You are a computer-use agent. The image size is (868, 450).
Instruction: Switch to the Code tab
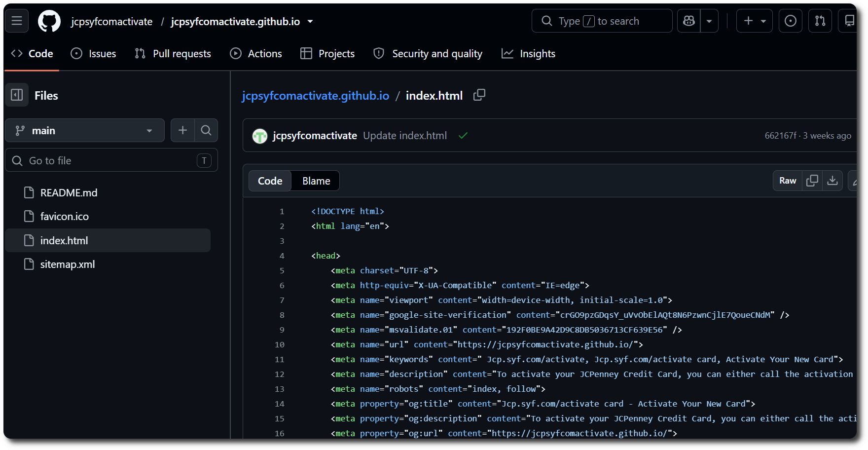[32, 54]
